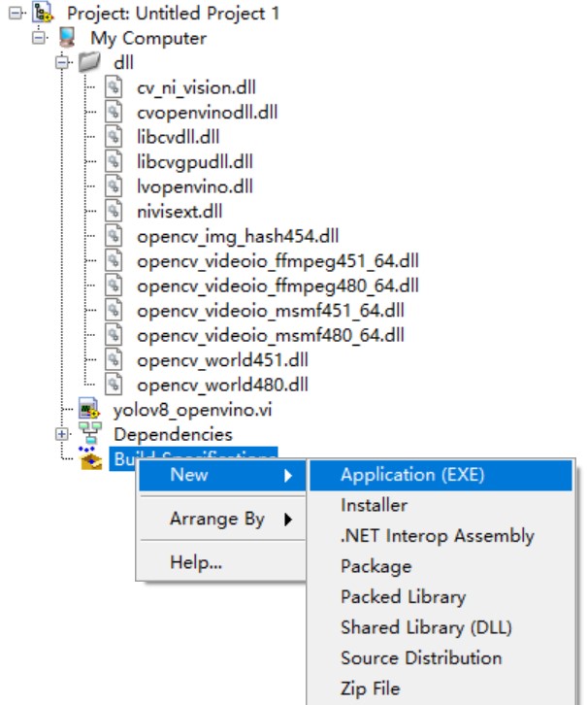This screenshot has height=705, width=588.
Task: Click the opencv_world480.dll file icon
Action: pyautogui.click(x=115, y=385)
